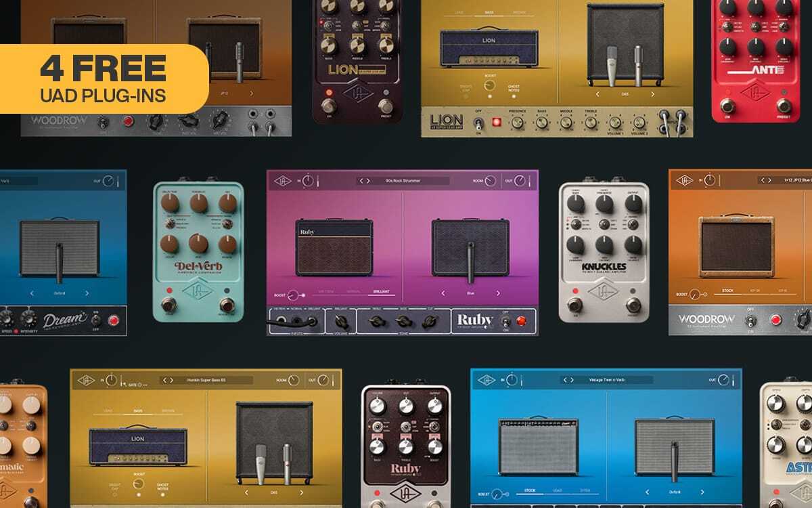Click the red power lamp on the Ruby amp panel
Viewport: 812px width, 508px height.
pos(522,321)
